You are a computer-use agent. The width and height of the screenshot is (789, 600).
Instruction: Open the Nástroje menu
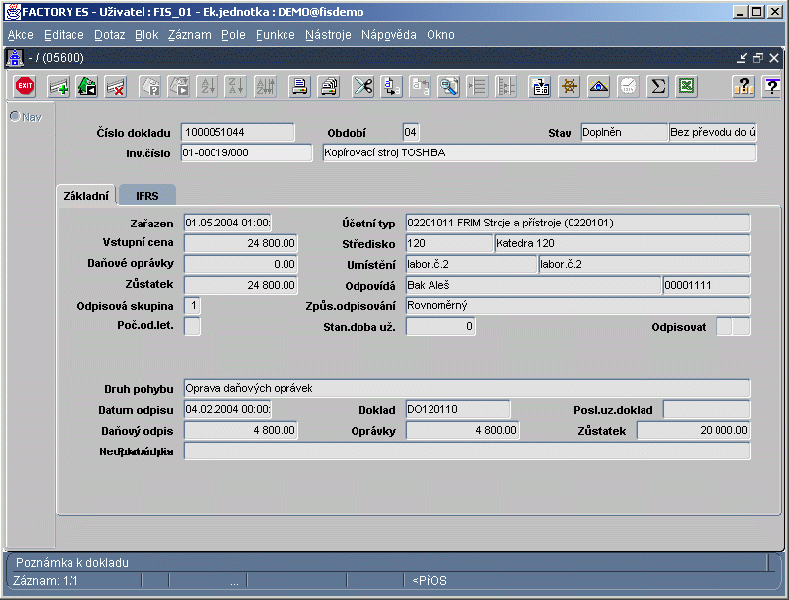(x=328, y=35)
